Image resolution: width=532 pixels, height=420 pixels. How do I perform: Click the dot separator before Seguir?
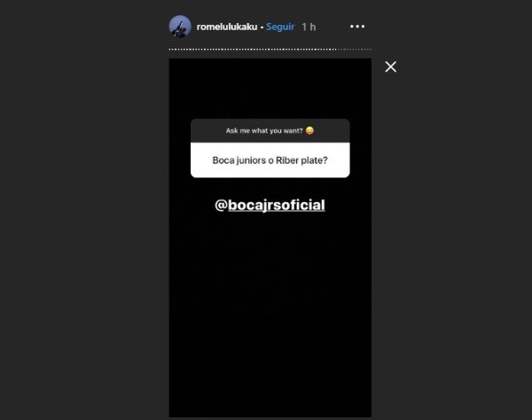pos(262,27)
